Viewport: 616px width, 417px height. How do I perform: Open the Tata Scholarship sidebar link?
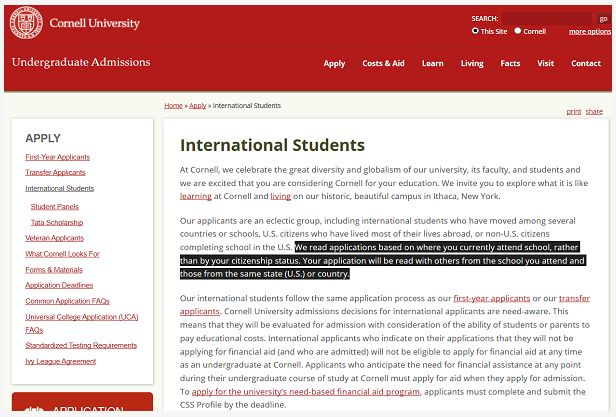57,222
